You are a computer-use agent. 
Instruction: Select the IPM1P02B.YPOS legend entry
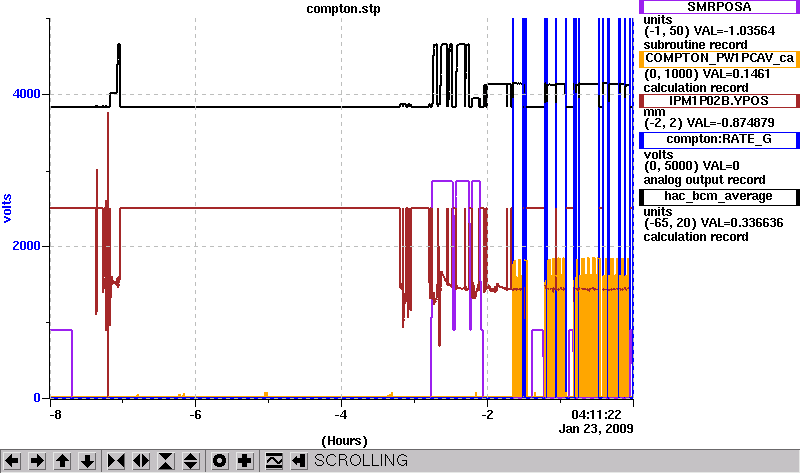(x=719, y=101)
